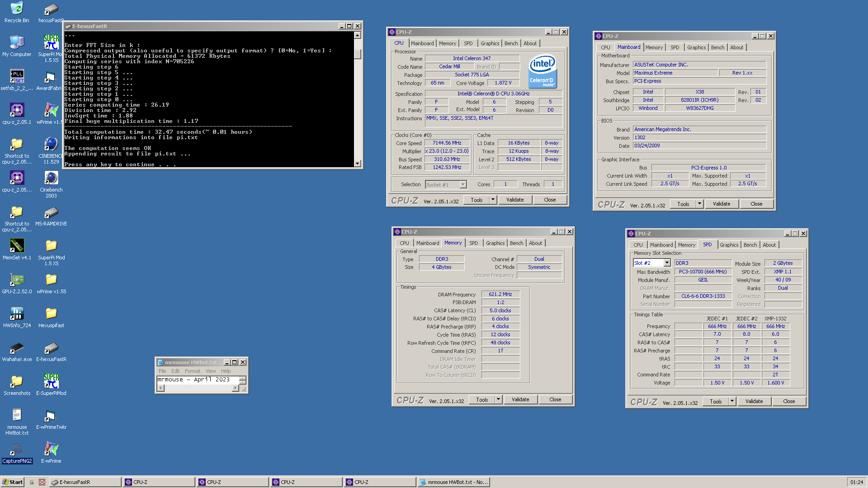Switch to Bench tab in CPU window
The width and height of the screenshot is (868, 488).
tap(511, 43)
